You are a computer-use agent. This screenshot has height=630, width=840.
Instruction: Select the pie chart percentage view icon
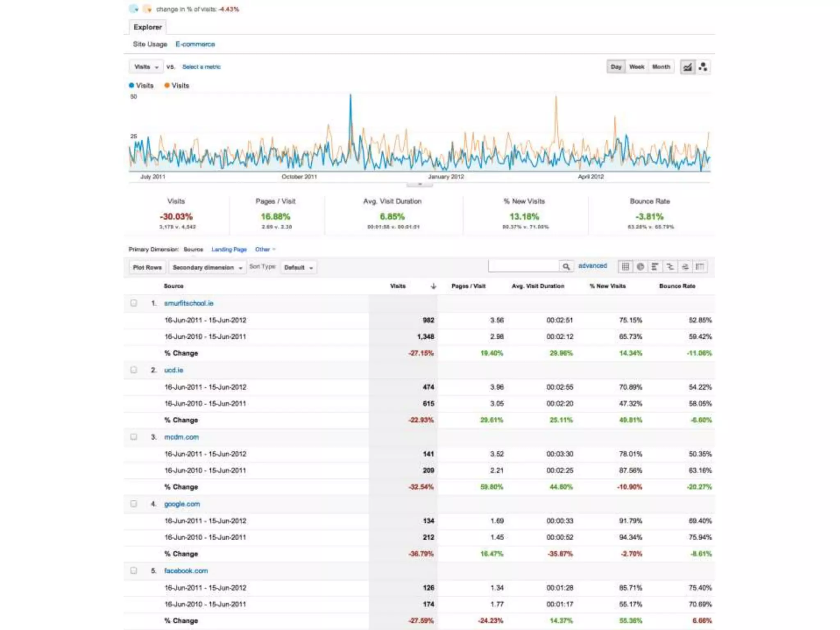[x=640, y=267]
